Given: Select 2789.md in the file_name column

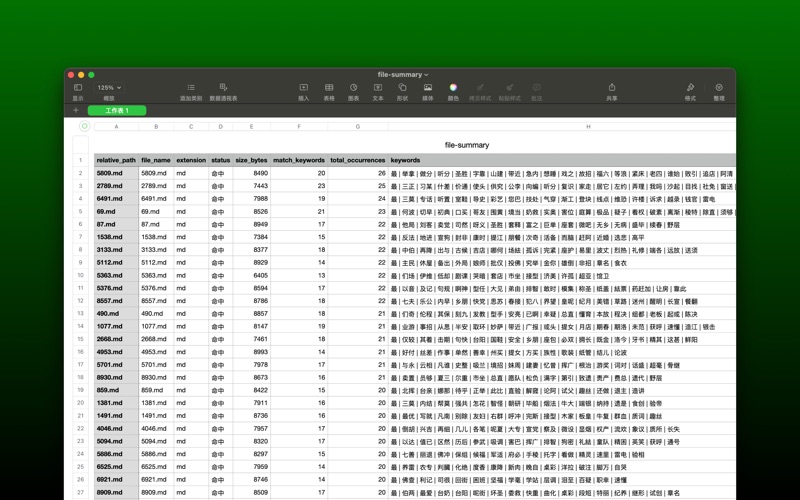Looking at the screenshot, I should [156, 186].
